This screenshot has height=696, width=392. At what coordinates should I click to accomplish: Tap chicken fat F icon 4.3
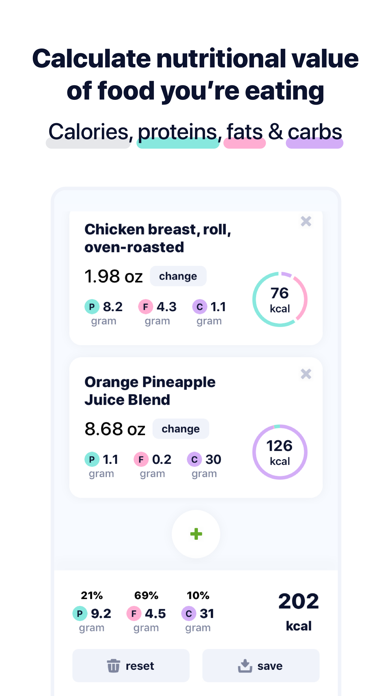click(x=145, y=307)
